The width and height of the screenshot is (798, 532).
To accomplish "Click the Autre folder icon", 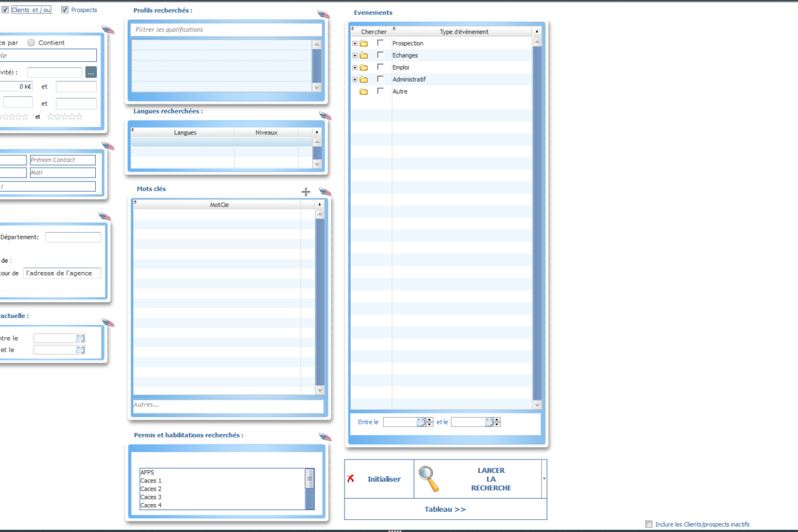I will [364, 92].
